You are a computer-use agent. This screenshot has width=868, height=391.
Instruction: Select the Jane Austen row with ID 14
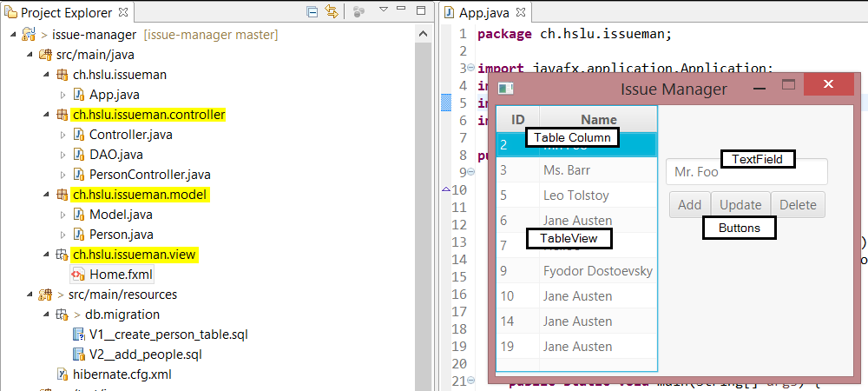[x=577, y=321]
